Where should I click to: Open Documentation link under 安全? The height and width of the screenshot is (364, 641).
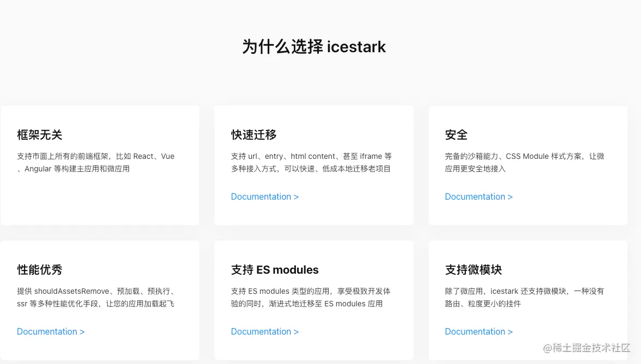(479, 197)
